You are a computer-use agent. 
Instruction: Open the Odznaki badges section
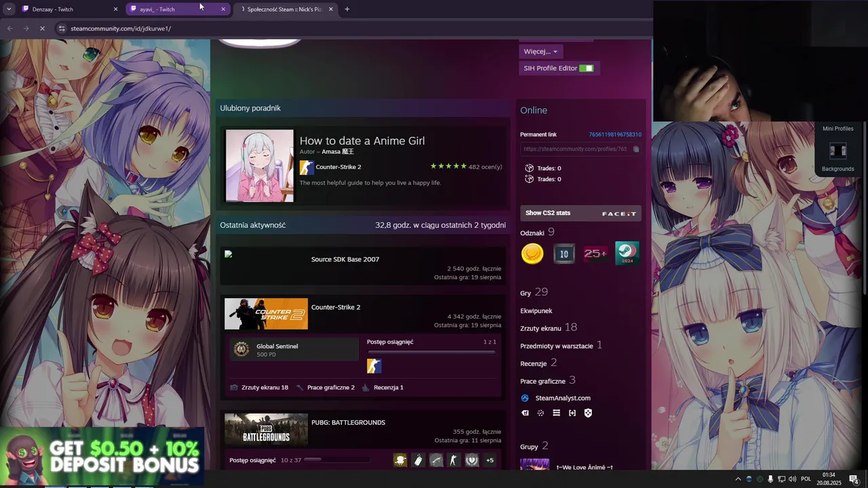point(532,233)
